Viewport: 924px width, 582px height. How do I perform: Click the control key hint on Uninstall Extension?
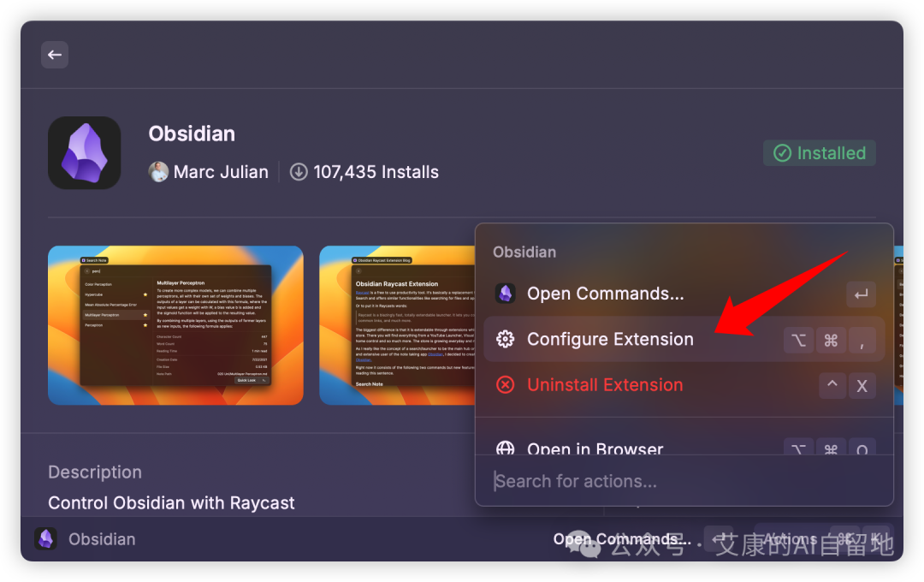tap(832, 386)
